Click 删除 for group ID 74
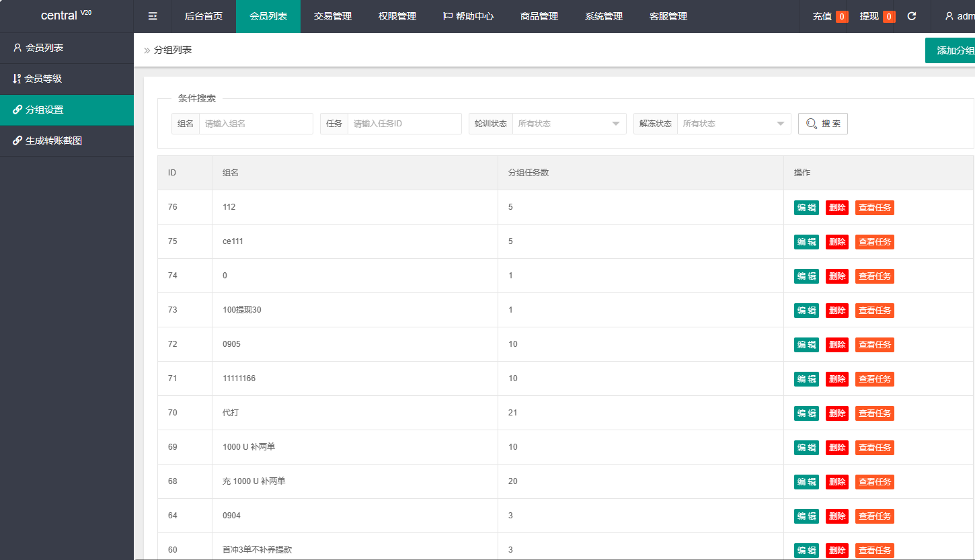Image resolution: width=975 pixels, height=560 pixels. [837, 276]
